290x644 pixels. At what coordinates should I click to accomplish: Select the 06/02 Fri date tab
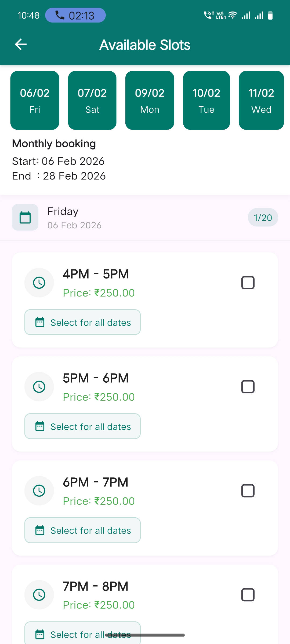(x=35, y=100)
